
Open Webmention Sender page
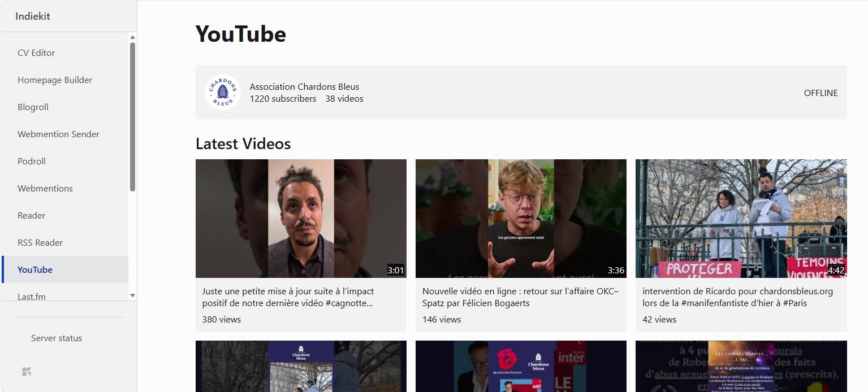tap(58, 134)
